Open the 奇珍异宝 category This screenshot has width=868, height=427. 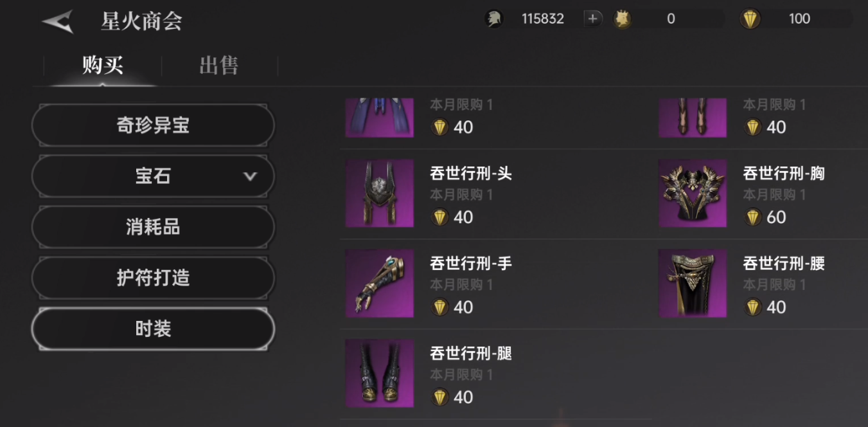153,125
